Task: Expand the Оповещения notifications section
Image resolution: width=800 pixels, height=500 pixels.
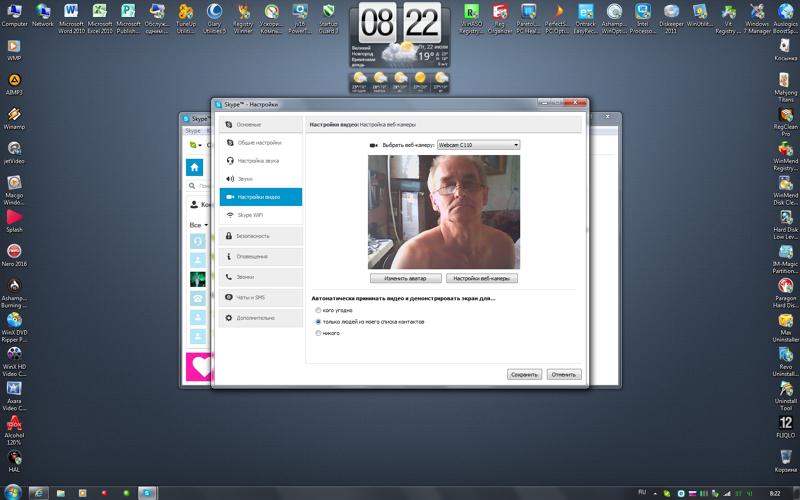Action: 261,257
